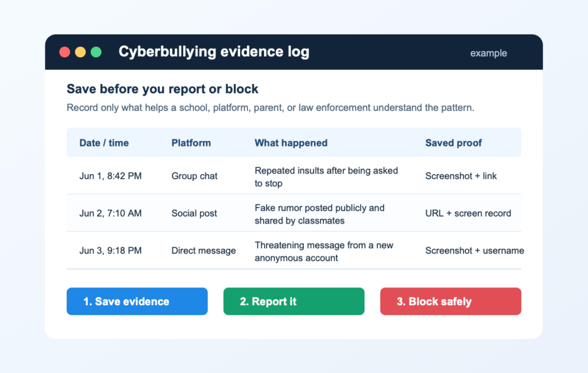Image resolution: width=588 pixels, height=373 pixels.
Task: Click the red window dot
Action: [x=64, y=52]
